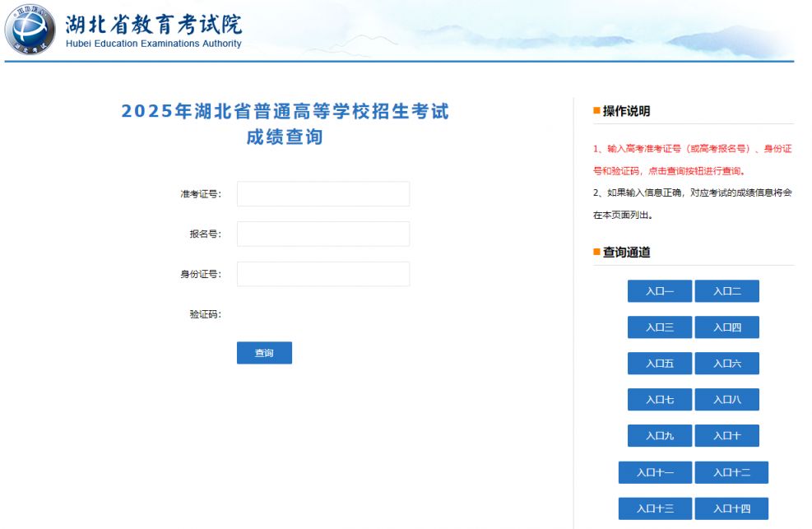Switch to 入口三 channel
The height and width of the screenshot is (529, 812).
pos(659,327)
